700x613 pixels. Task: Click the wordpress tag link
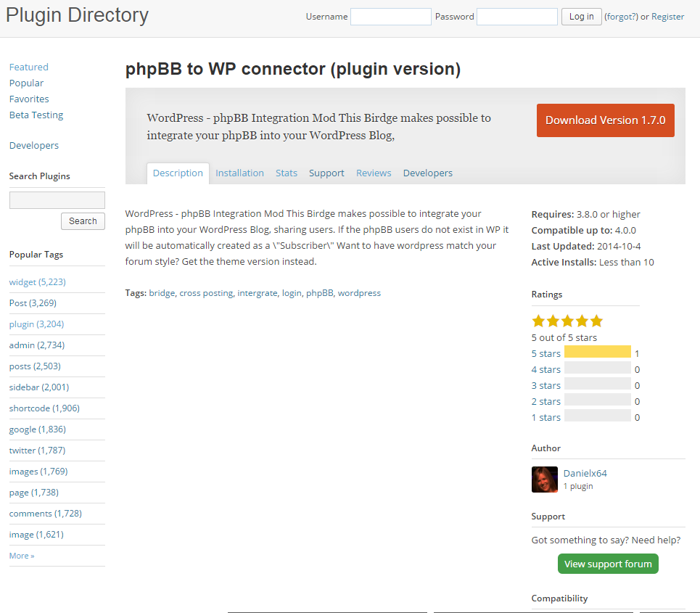(x=359, y=293)
